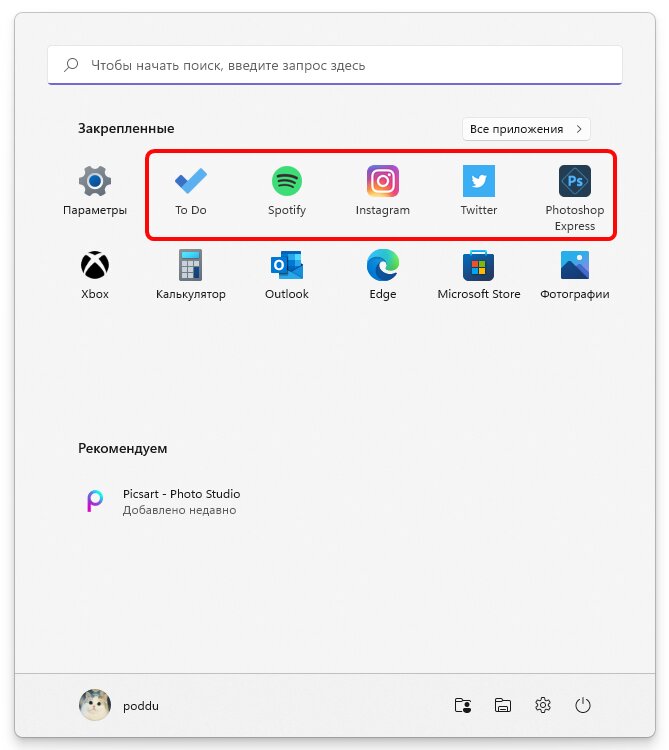Start Photoshop Express
The image size is (669, 750).
575,199
